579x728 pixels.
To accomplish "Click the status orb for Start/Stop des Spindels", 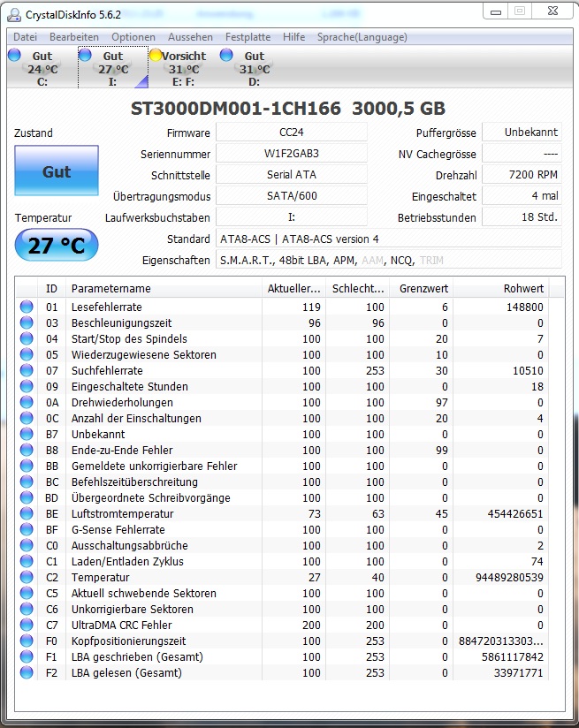I will [27, 338].
